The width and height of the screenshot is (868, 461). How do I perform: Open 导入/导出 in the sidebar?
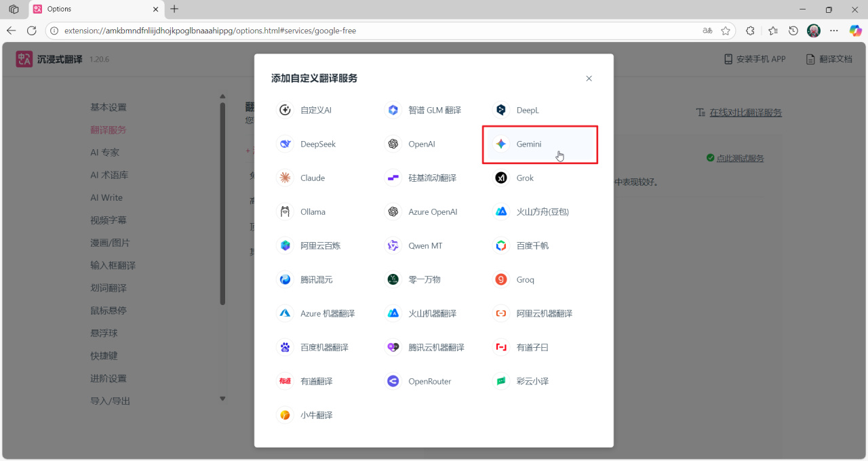111,401
